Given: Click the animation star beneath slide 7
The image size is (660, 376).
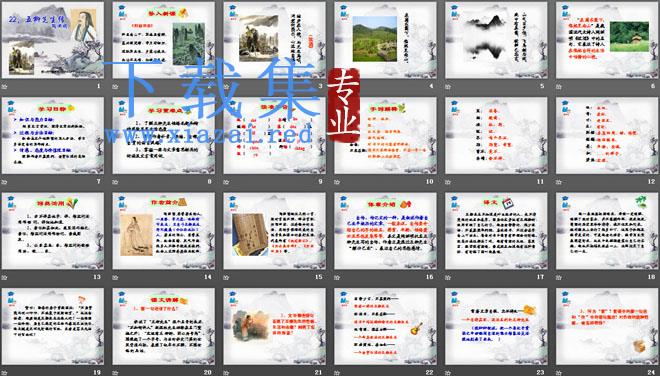Looking at the screenshot, I should point(5,182).
